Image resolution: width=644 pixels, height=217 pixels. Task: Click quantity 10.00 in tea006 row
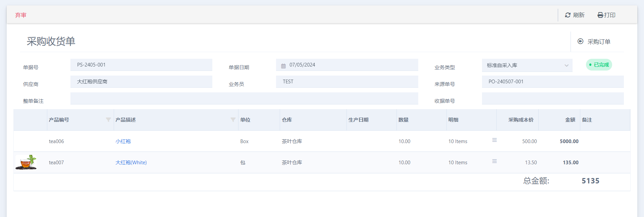[405, 141]
